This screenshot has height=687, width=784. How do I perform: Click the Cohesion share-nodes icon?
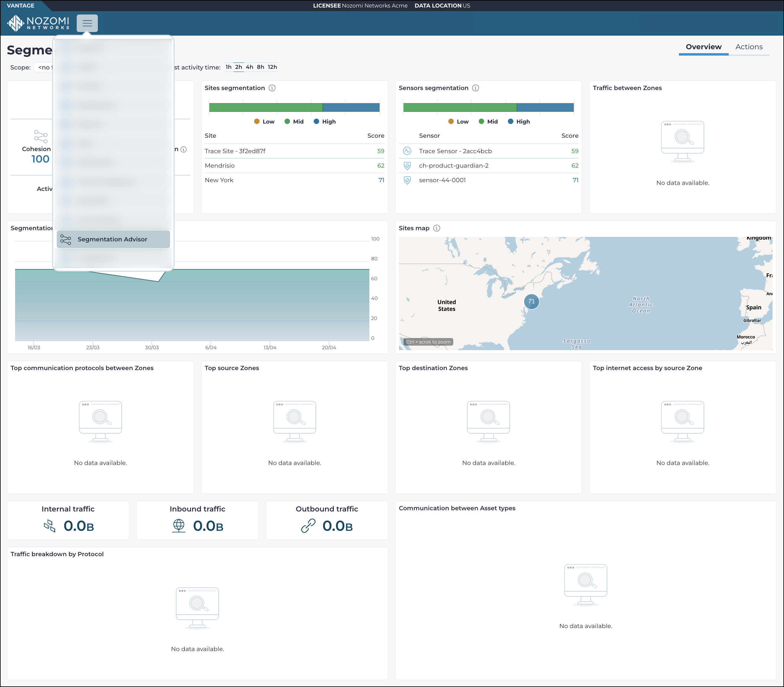tap(40, 137)
